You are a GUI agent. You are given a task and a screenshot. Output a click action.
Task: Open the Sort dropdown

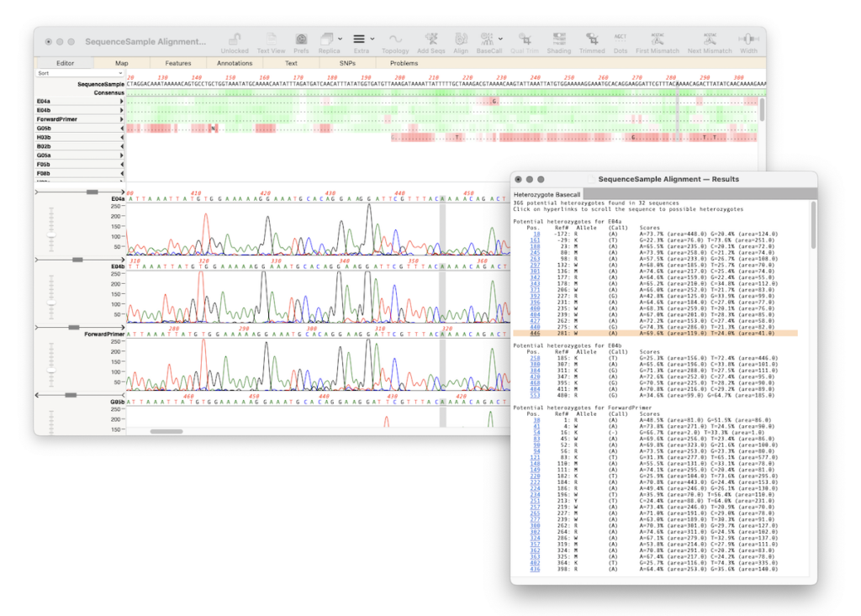(80, 73)
